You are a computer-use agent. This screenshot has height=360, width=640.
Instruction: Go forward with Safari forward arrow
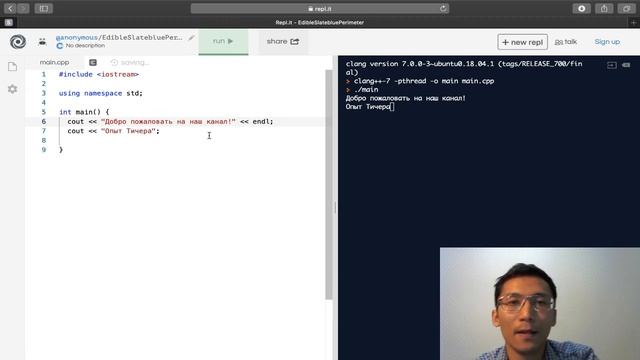point(23,8)
